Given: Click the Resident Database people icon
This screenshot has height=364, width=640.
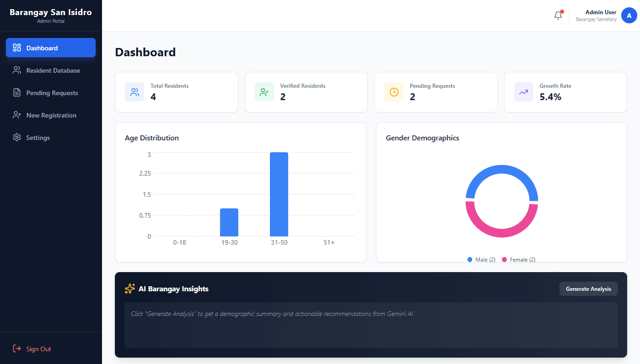Looking at the screenshot, I should 17,70.
